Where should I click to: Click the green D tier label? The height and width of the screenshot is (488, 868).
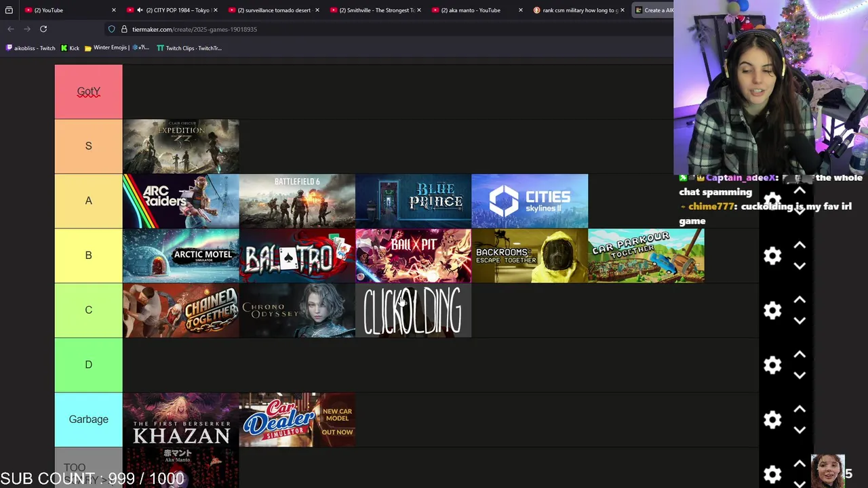coord(88,365)
